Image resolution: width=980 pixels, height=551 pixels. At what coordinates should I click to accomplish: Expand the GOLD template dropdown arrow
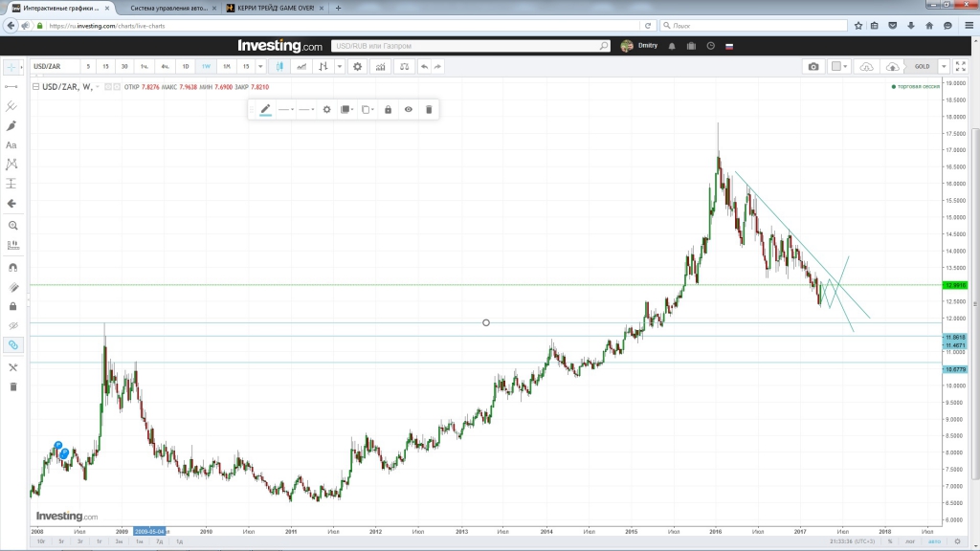[944, 67]
